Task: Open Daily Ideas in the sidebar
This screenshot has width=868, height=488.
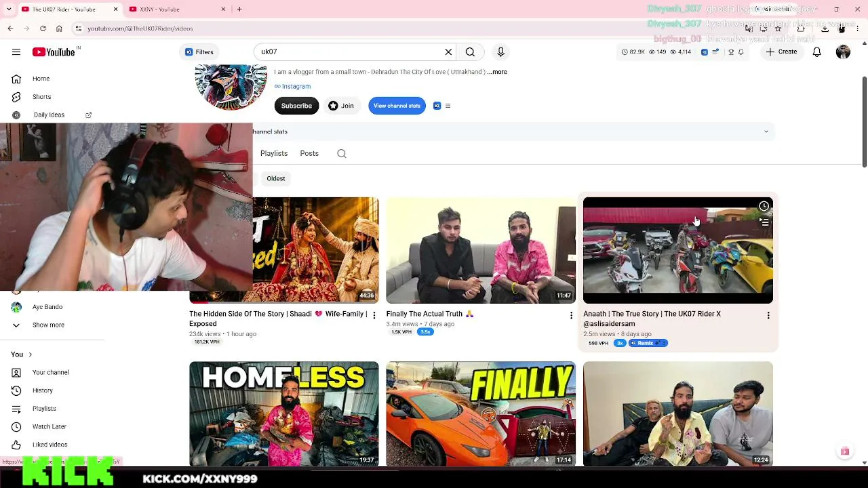Action: pyautogui.click(x=49, y=115)
